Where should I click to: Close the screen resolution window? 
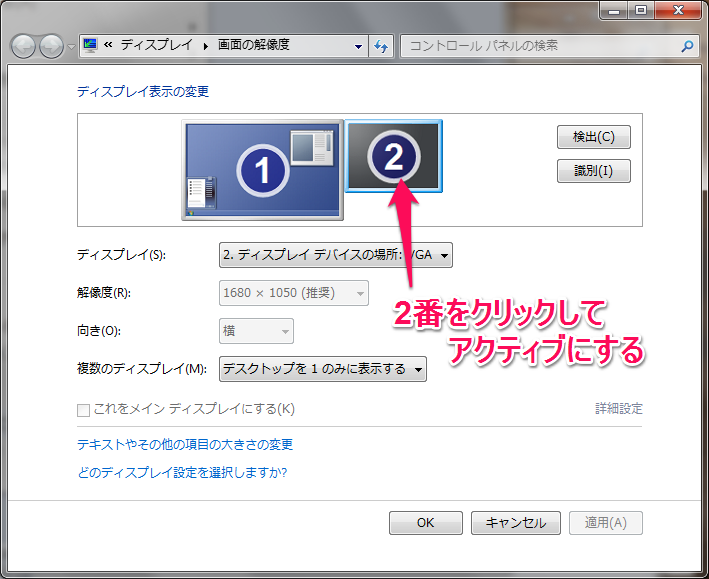[x=678, y=10]
